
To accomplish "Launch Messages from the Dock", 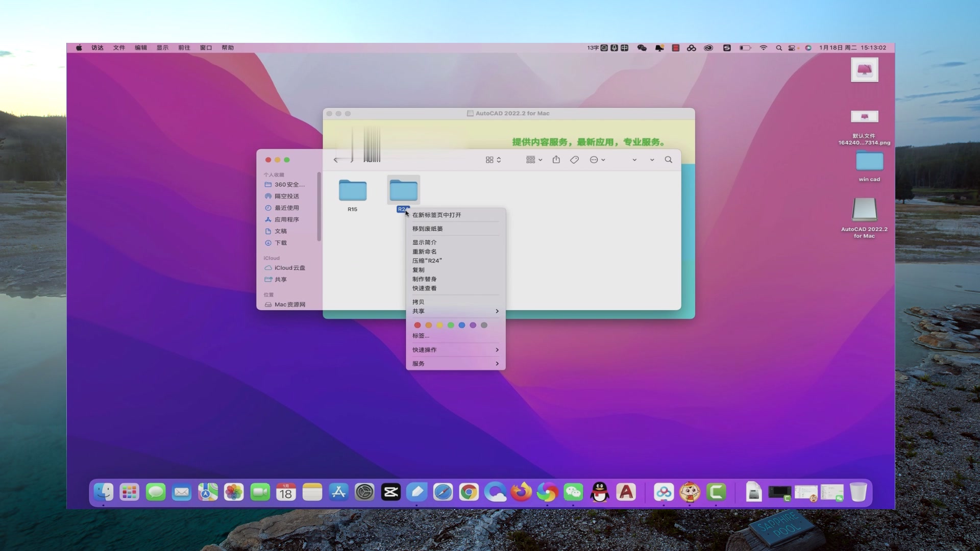I will pyautogui.click(x=155, y=492).
